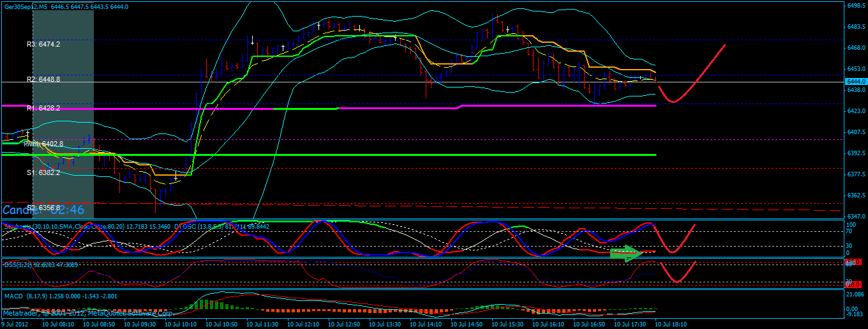Click the 6362.5 price axis label

tap(856, 195)
